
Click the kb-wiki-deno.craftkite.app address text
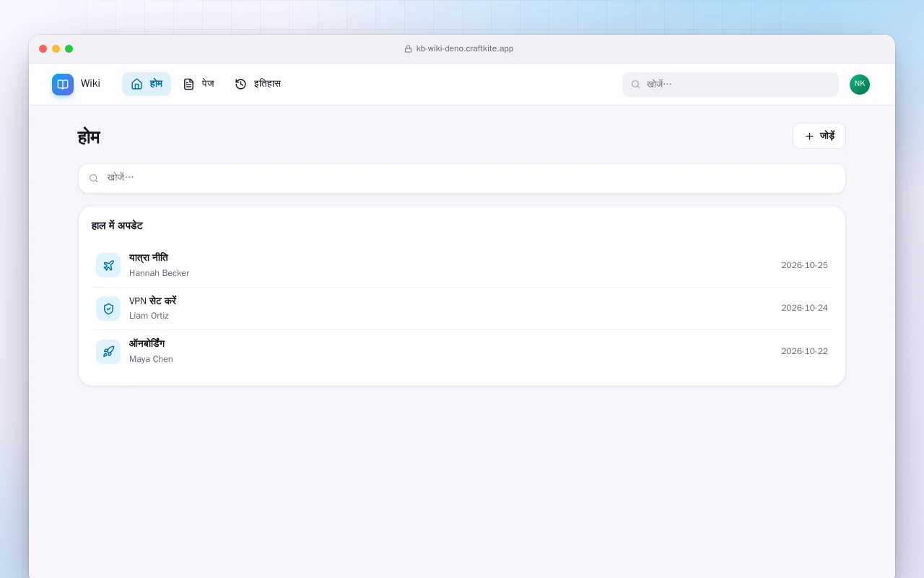(x=465, y=49)
